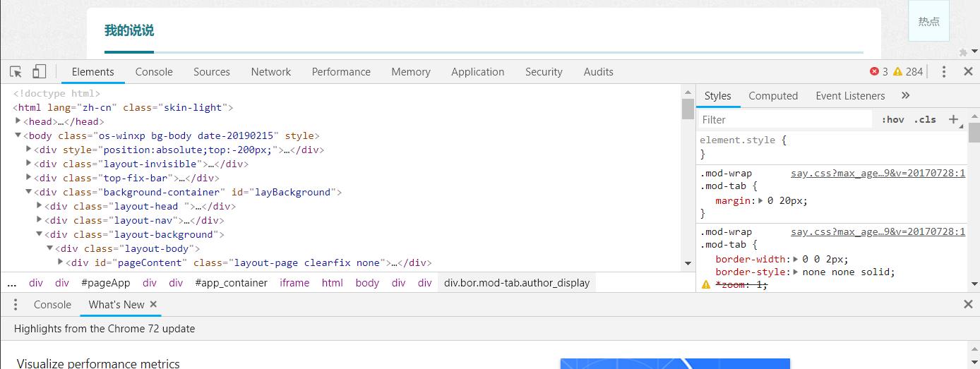Open say.css source link for margin rule
Image resolution: width=980 pixels, height=369 pixels.
pos(877,174)
